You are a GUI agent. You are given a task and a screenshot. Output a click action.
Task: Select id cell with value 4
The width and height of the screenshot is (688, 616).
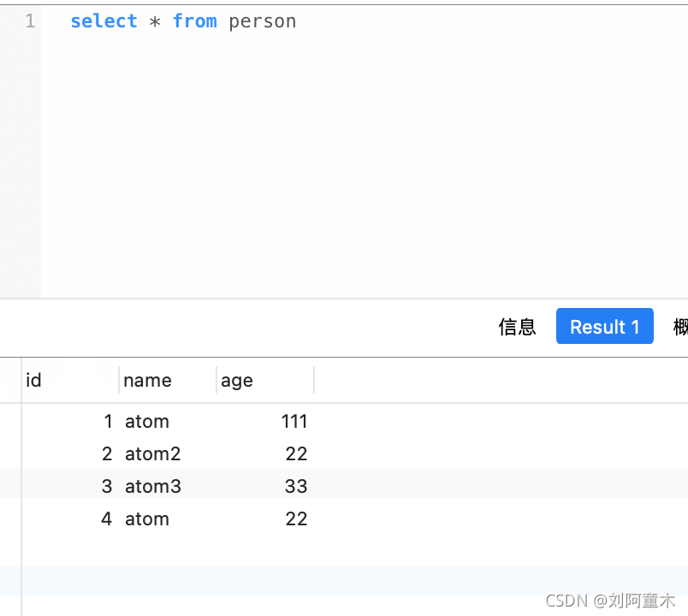(x=70, y=518)
